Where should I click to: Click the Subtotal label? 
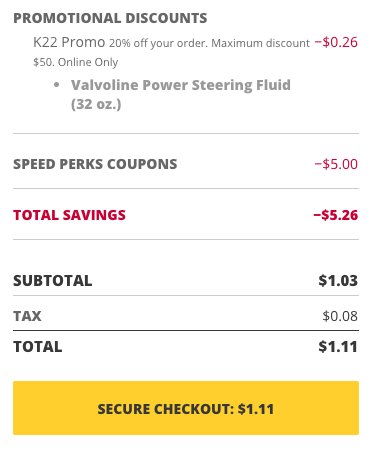tap(52, 281)
